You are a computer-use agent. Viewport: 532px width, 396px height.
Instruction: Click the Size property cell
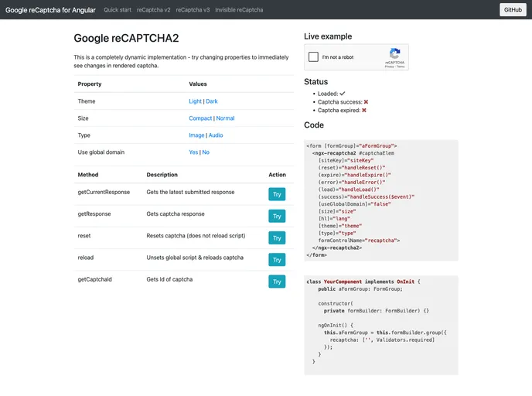(x=84, y=118)
